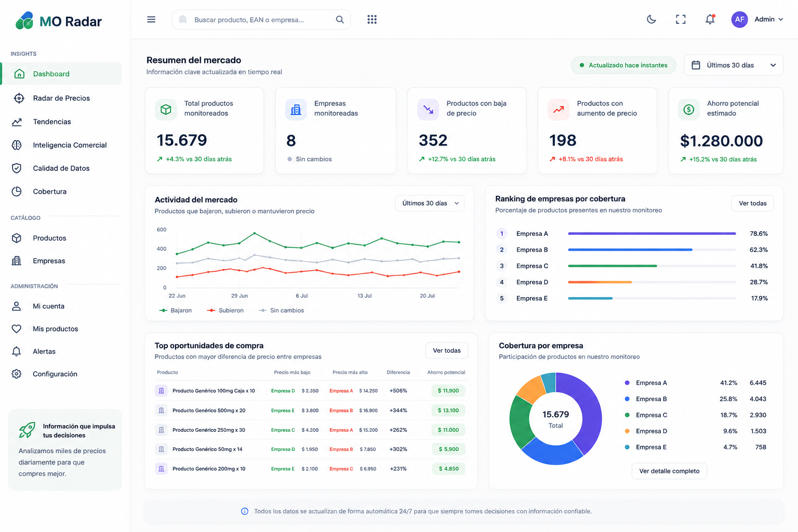
Task: Click the Inteligencia Comercial brain icon
Action: click(17, 145)
